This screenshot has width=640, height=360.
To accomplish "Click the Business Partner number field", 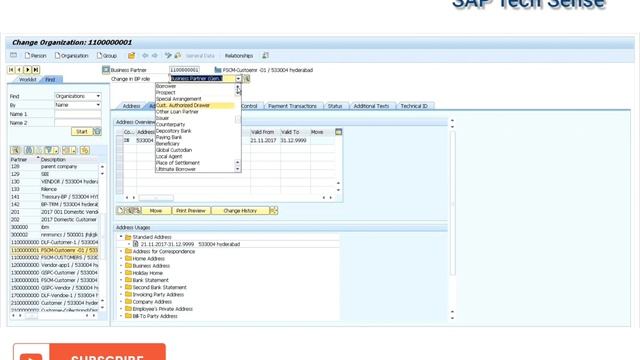I will tap(184, 70).
